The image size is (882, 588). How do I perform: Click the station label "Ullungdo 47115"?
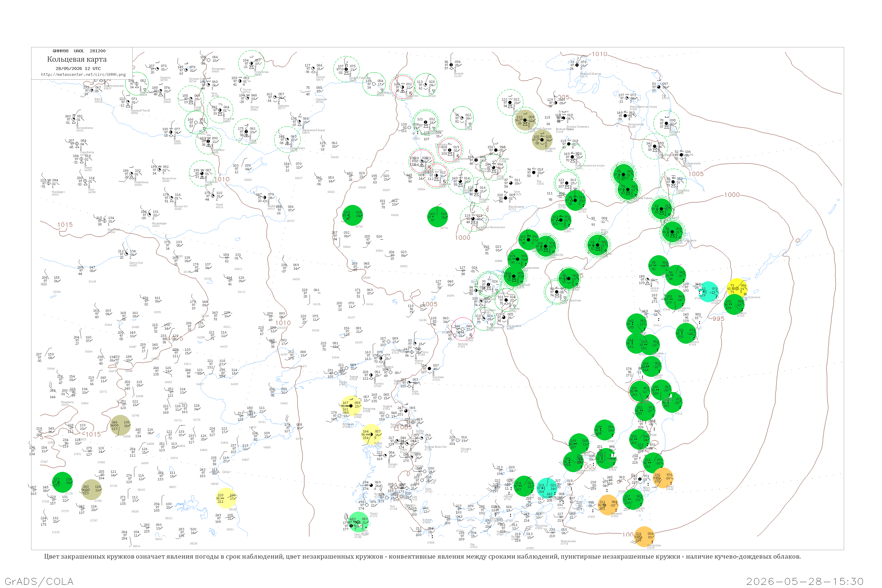coord(466,450)
